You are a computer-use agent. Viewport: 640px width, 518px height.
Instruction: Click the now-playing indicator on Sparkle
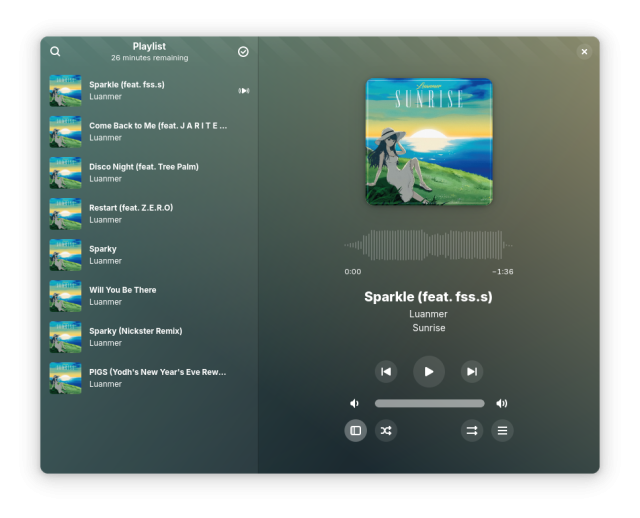[243, 91]
